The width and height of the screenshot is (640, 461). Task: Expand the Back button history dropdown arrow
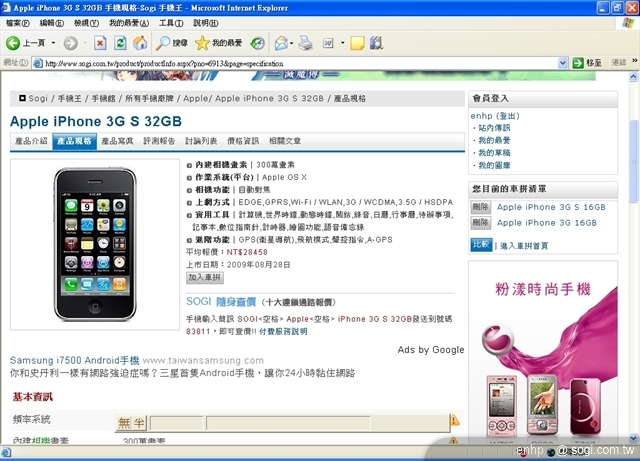53,43
